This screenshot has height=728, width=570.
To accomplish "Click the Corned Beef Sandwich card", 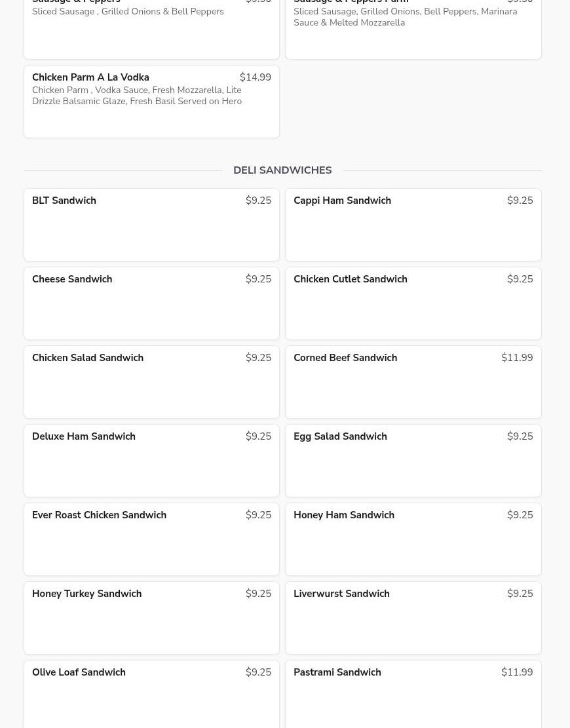I will click(413, 381).
